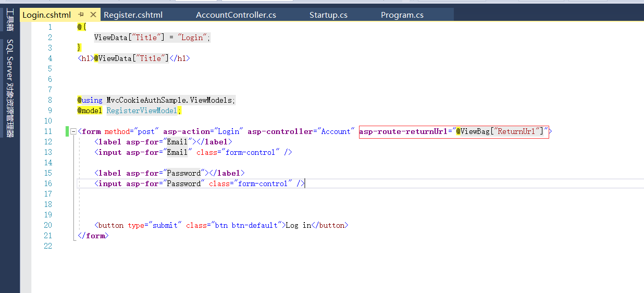The height and width of the screenshot is (293, 644).
Task: Click the h1 ViewData title line
Action: [134, 58]
